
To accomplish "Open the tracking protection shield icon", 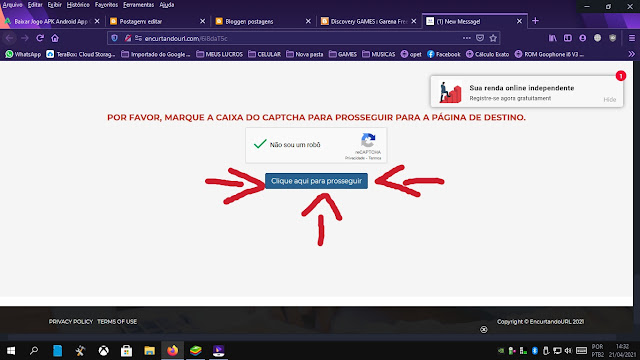I will (x=115, y=38).
